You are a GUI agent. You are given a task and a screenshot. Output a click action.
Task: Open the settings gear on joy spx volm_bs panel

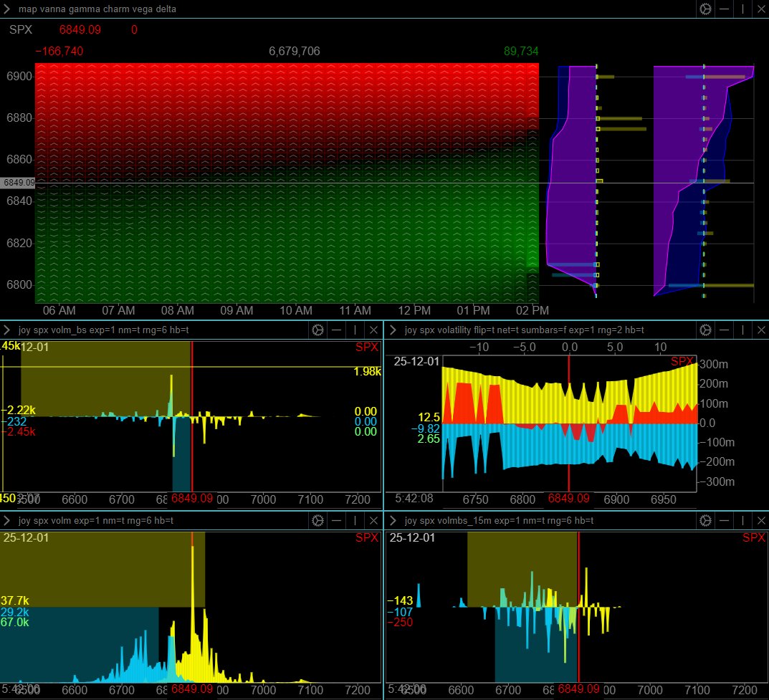[317, 330]
